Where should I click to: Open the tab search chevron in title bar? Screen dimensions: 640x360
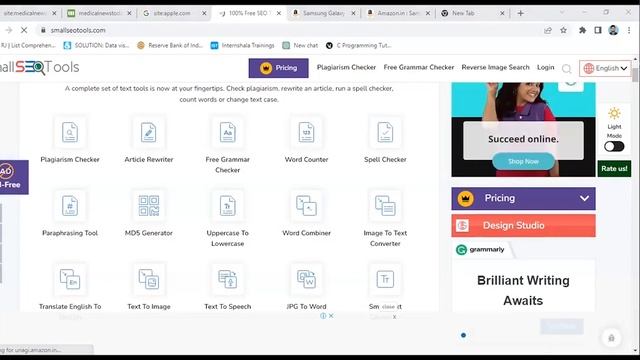point(562,13)
